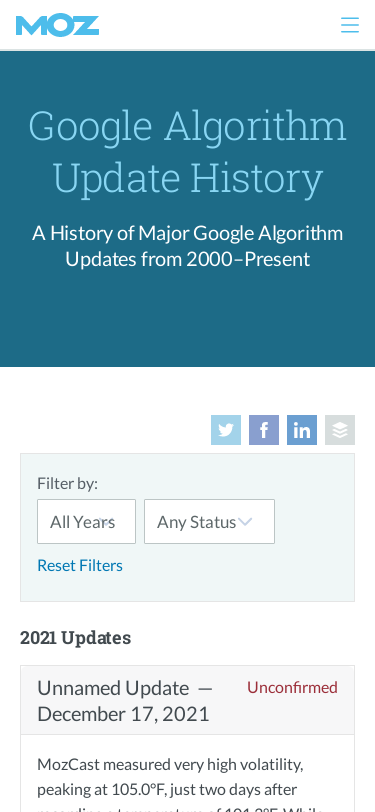Share page via Twitter icon
This screenshot has width=375, height=812.
click(x=226, y=430)
